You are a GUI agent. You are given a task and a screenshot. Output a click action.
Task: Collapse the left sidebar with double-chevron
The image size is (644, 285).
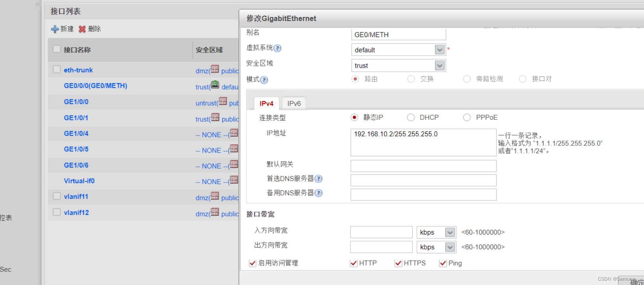pos(38,4)
